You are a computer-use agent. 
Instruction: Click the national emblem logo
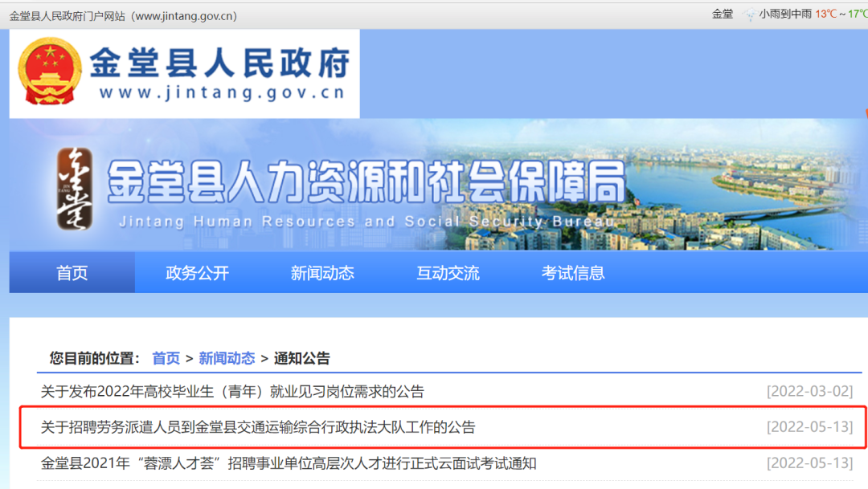(x=49, y=71)
